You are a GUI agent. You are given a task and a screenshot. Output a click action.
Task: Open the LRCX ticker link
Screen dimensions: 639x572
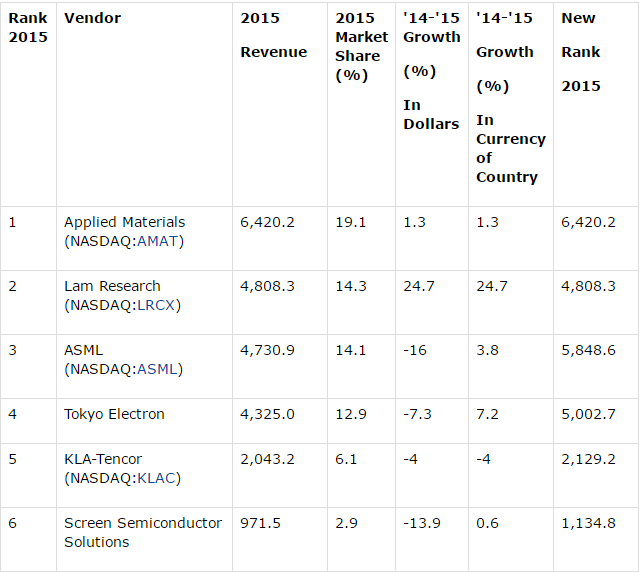pos(156,305)
